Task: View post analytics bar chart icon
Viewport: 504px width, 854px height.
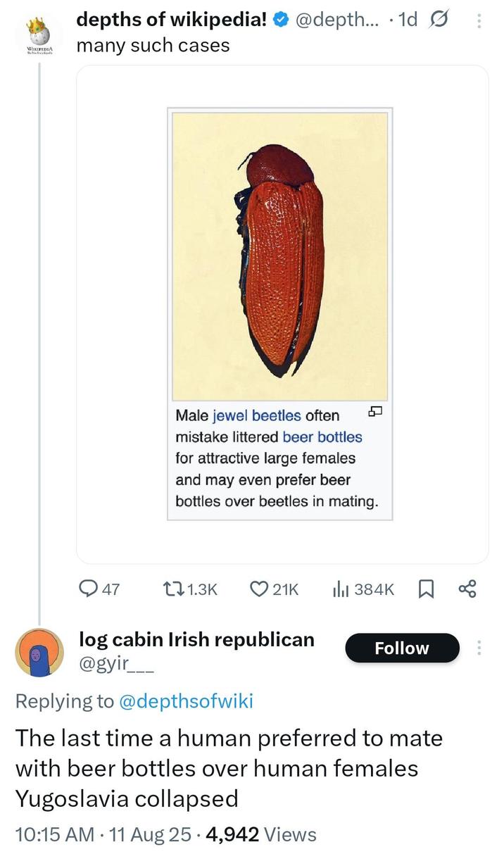Action: 341,589
